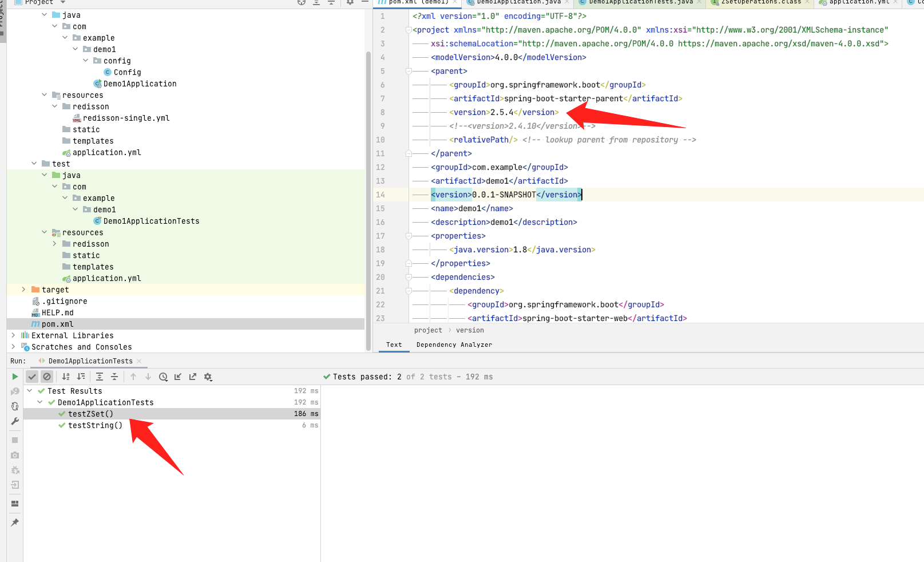Pin the Run tab with pin icon

coord(15,523)
